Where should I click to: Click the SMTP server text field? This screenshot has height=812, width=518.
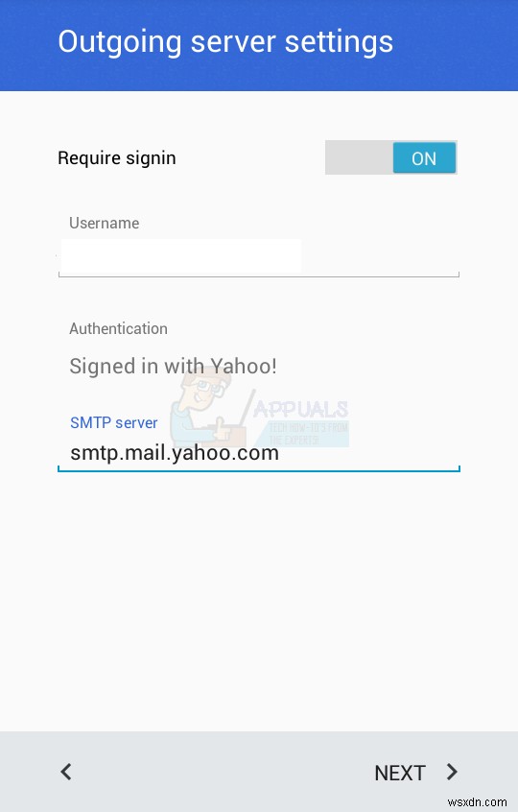[259, 453]
